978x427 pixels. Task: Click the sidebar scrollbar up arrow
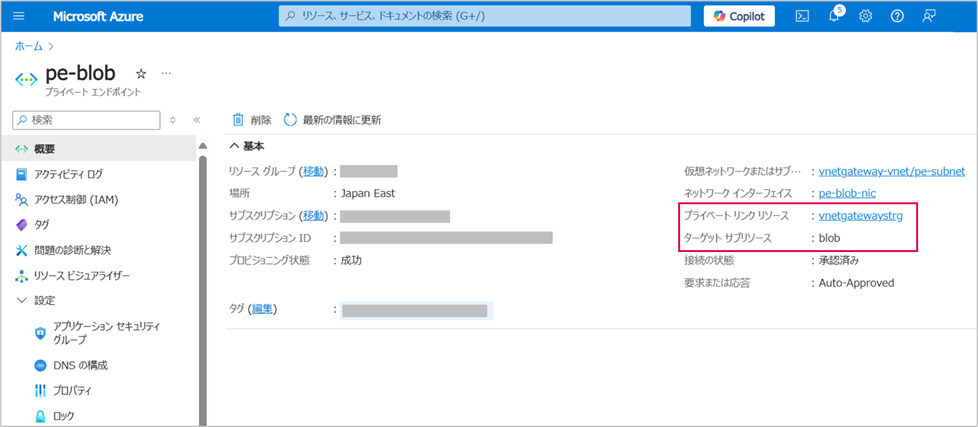pyautogui.click(x=202, y=146)
